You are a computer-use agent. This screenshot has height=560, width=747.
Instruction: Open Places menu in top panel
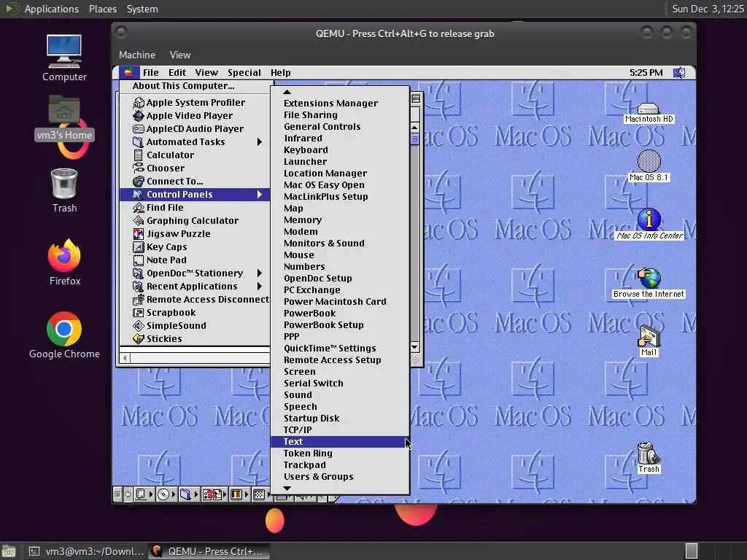pyautogui.click(x=102, y=9)
